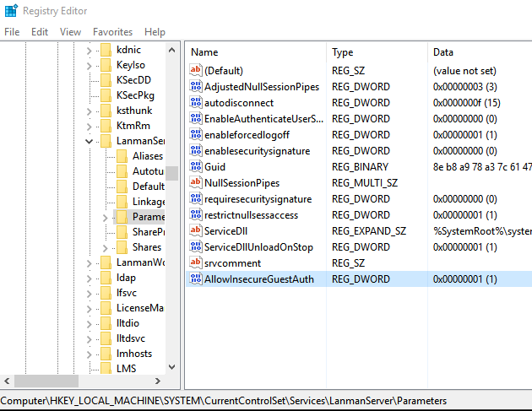Click the REG_EXPAND_SZ type cell
The image size is (532, 411).
point(369,231)
